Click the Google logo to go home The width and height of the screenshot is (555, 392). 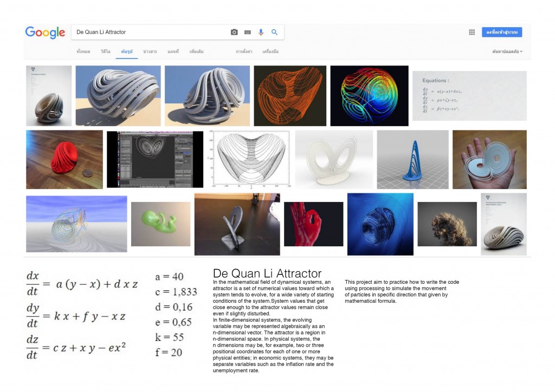(x=45, y=32)
